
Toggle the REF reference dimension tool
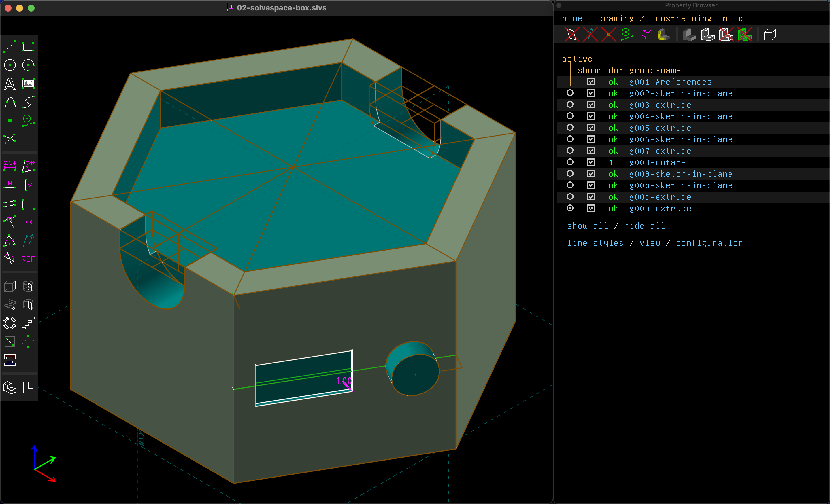[28, 259]
